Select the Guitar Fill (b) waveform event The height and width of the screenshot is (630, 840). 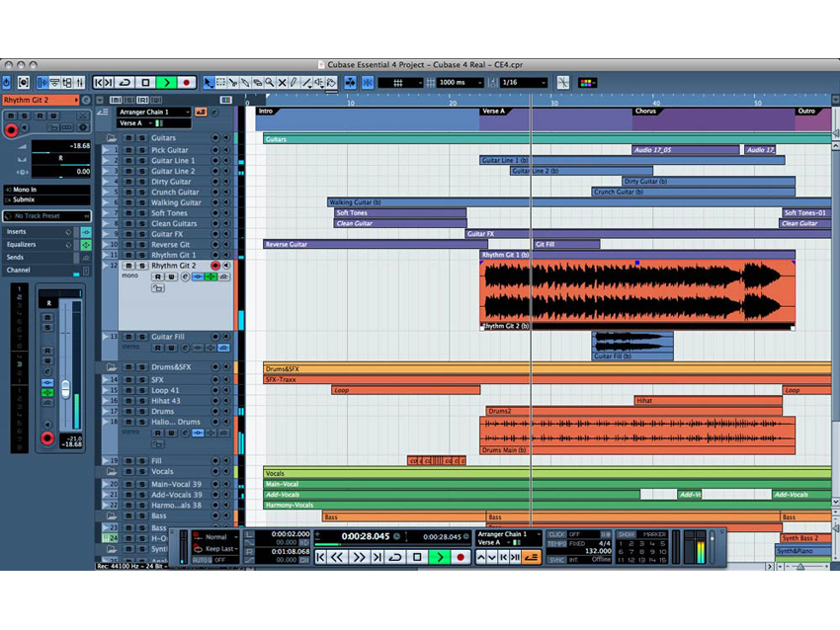(632, 346)
